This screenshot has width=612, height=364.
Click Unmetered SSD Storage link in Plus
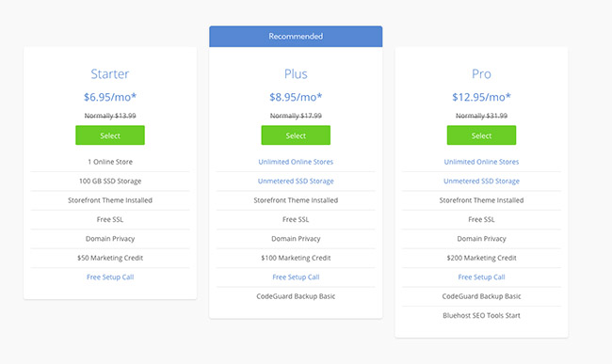pos(296,181)
